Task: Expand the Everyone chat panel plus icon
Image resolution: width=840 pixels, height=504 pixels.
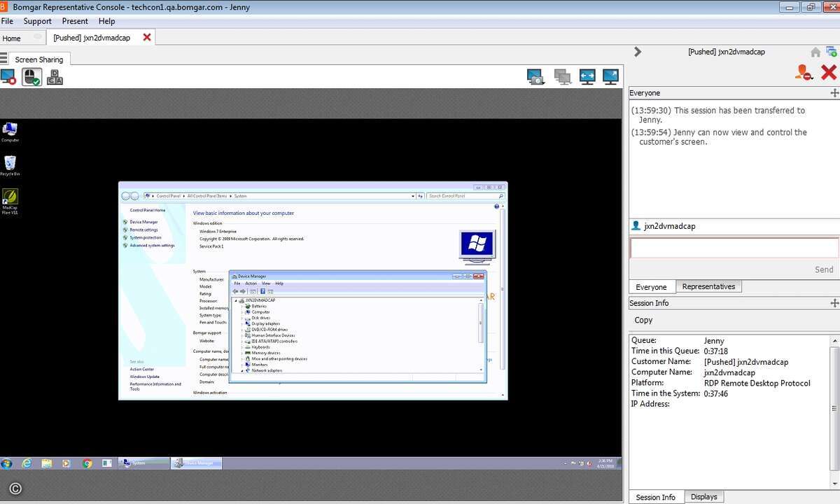Action: [x=834, y=93]
